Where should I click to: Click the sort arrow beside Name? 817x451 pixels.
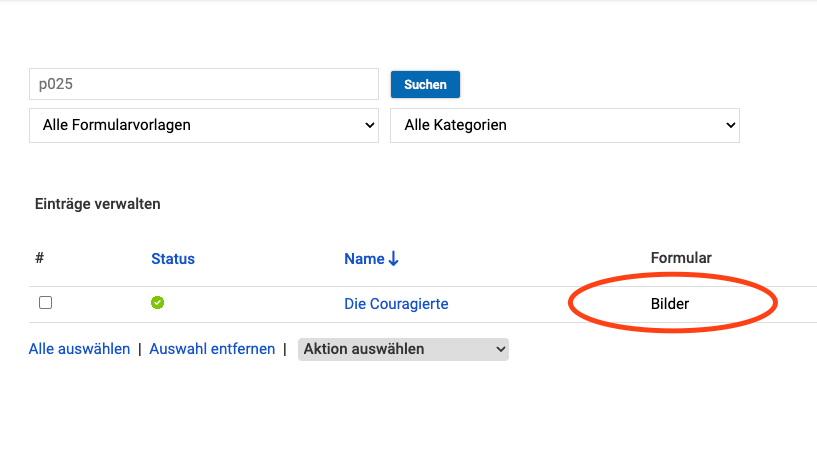(x=394, y=259)
